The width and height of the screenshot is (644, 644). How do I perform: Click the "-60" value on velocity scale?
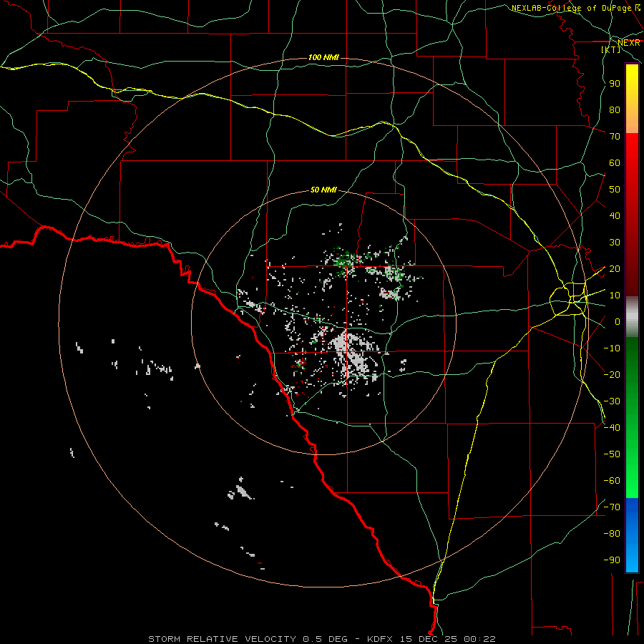[612, 481]
